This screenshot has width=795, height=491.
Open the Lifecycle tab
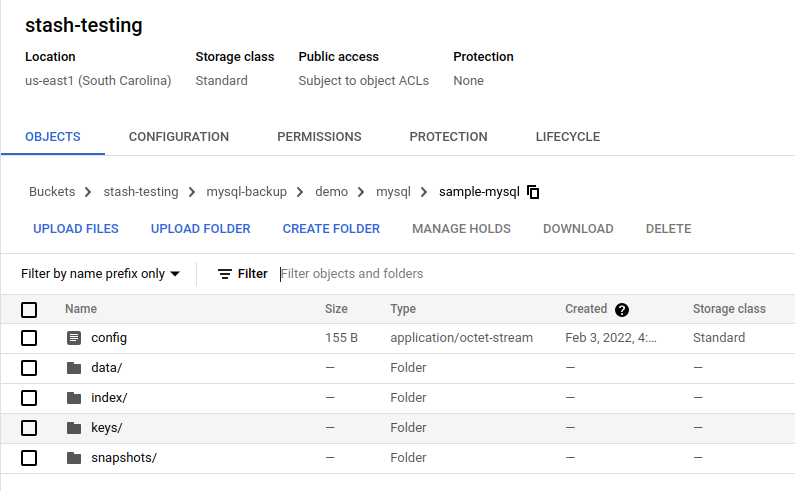pyautogui.click(x=567, y=137)
